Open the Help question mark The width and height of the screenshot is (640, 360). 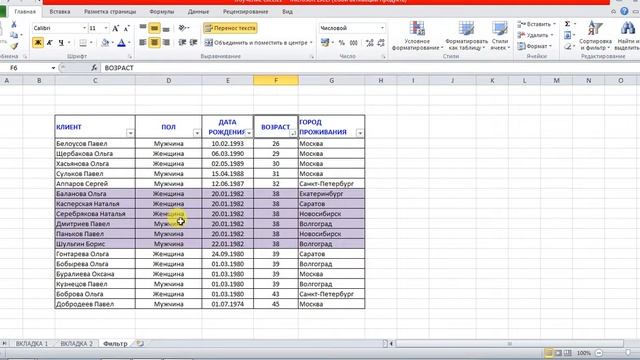624,11
